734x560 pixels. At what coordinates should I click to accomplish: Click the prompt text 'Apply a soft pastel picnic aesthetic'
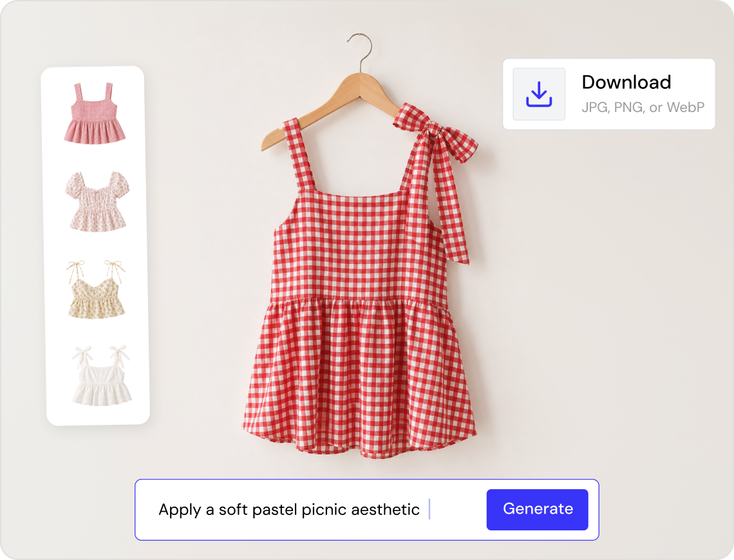[x=289, y=510]
